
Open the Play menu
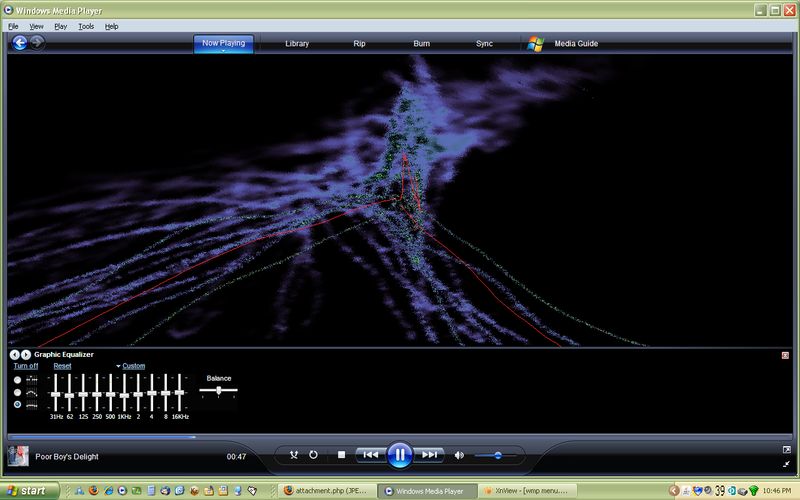coord(61,26)
